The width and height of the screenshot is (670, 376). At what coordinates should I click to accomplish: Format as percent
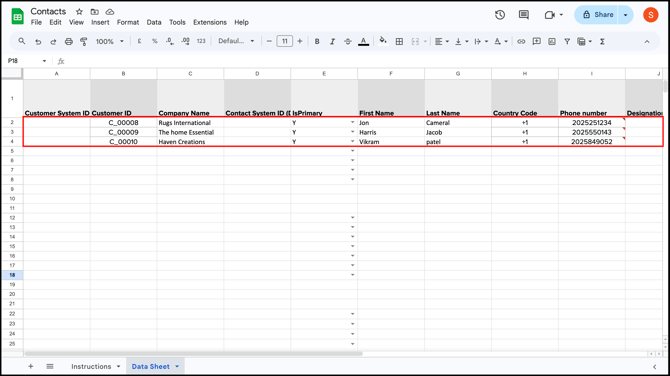(155, 41)
